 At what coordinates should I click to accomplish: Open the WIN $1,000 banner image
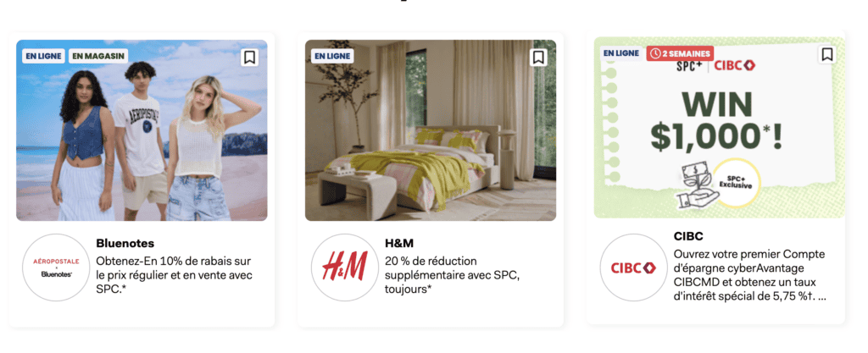(x=720, y=128)
